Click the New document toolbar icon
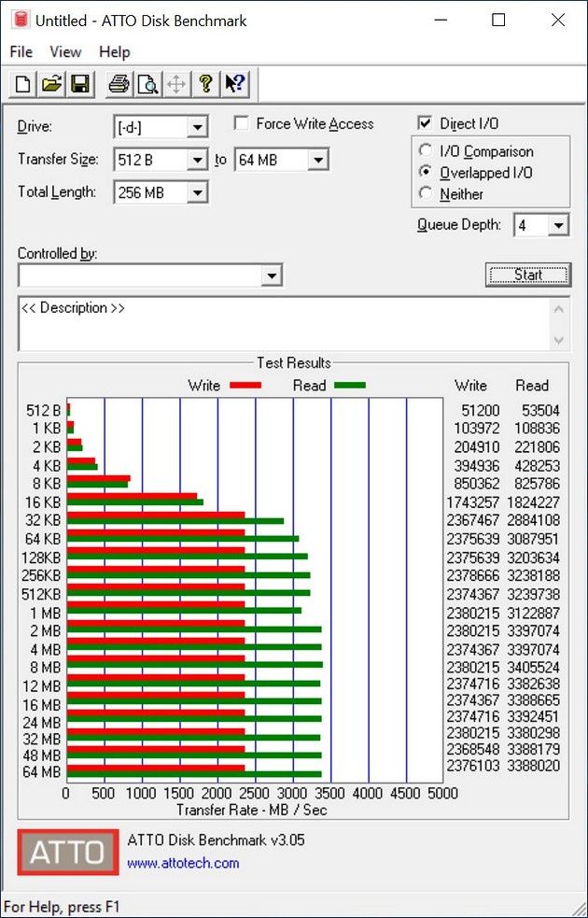This screenshot has width=588, height=918. 22,84
